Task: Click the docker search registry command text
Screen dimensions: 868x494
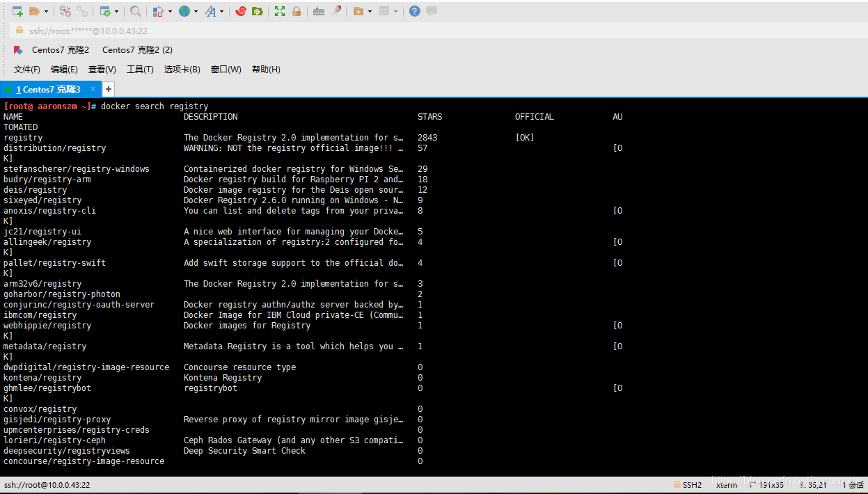Action: (155, 106)
